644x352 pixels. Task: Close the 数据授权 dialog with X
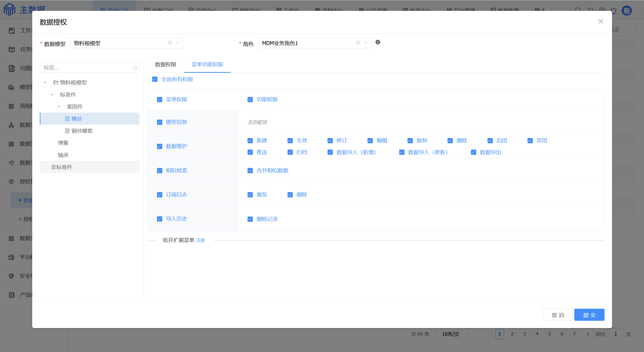click(600, 22)
